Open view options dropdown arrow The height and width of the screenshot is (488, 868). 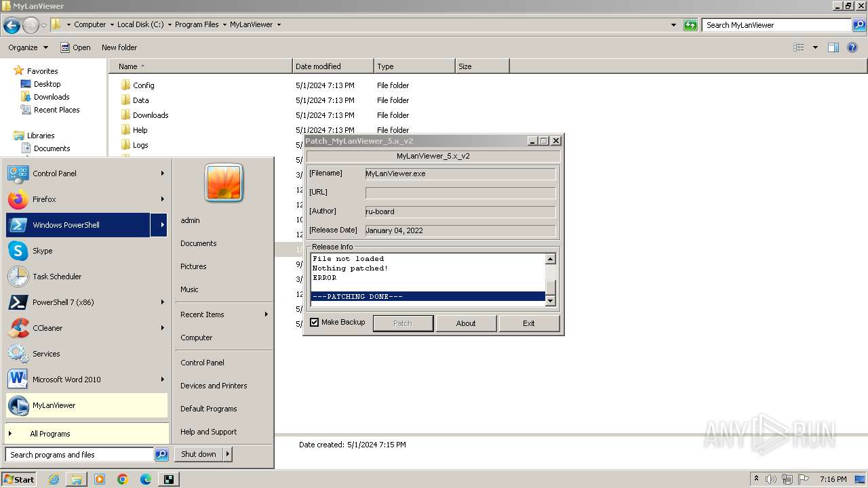(x=815, y=47)
